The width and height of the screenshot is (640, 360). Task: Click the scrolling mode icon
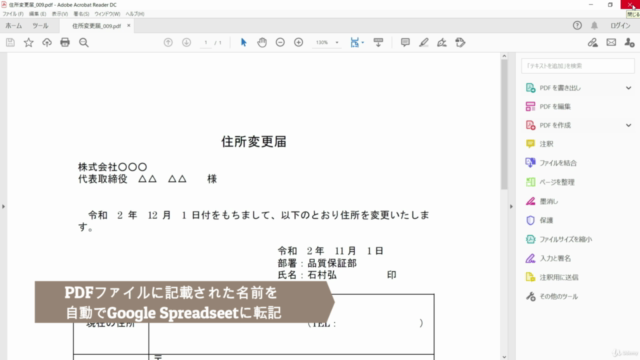378,42
